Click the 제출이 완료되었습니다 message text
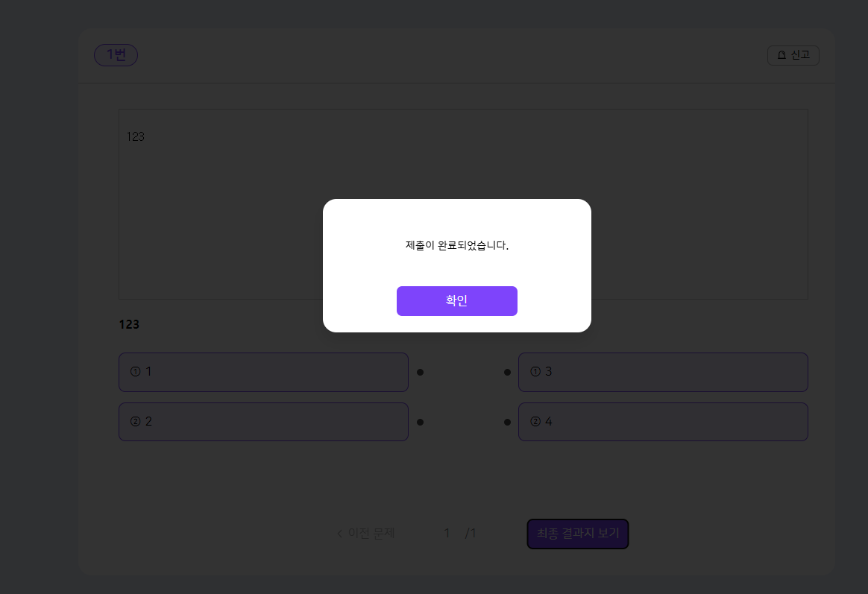 [456, 245]
